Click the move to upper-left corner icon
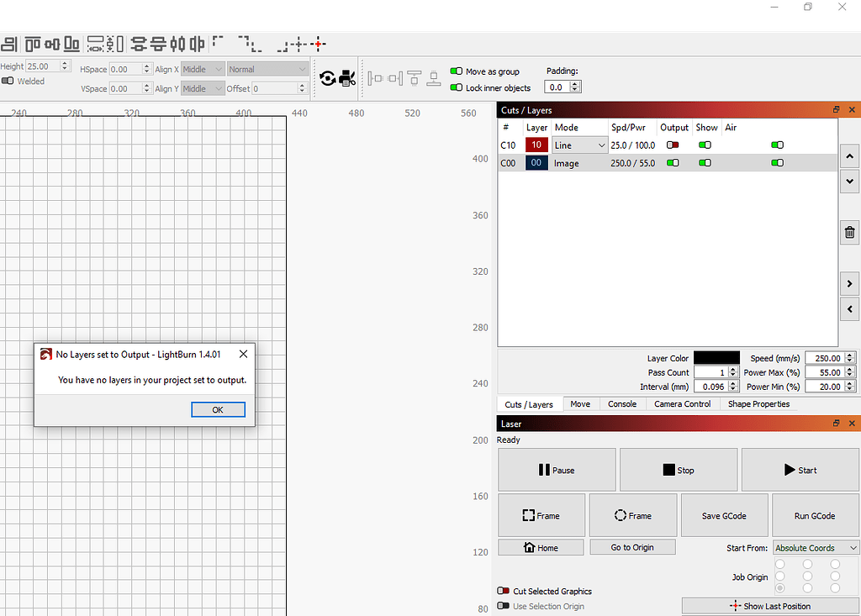 pos(218,42)
